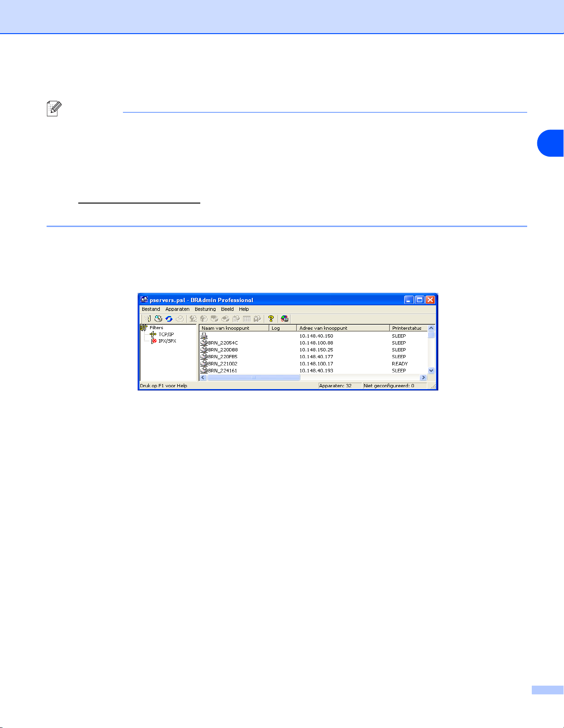
Task: Click the printer icon beside BRN_220DB8
Action: tap(204, 349)
